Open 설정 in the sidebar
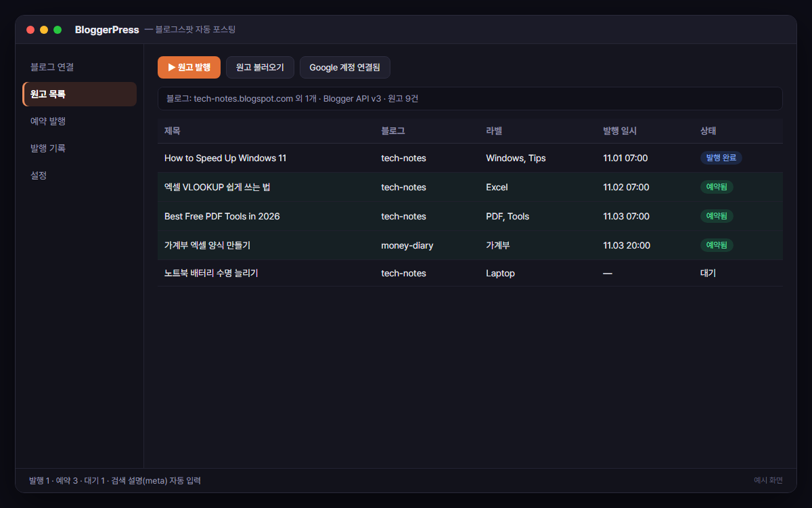This screenshot has height=508, width=812. tap(79, 175)
